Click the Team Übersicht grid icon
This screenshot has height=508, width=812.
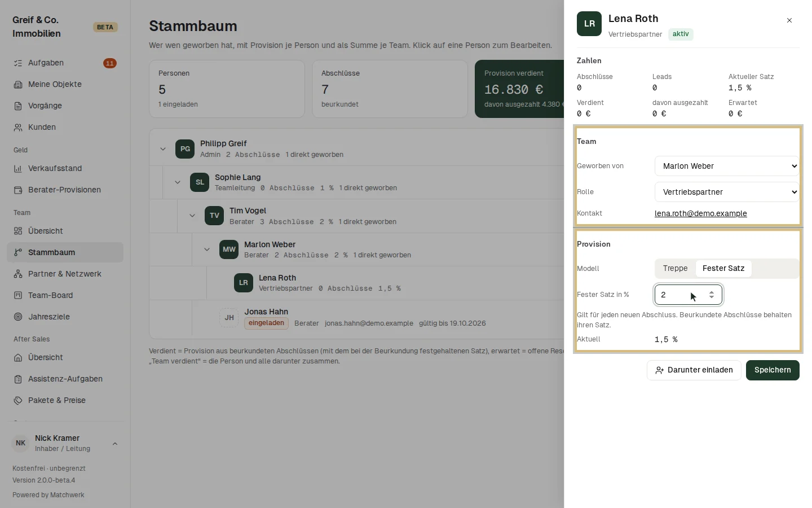[x=18, y=231]
